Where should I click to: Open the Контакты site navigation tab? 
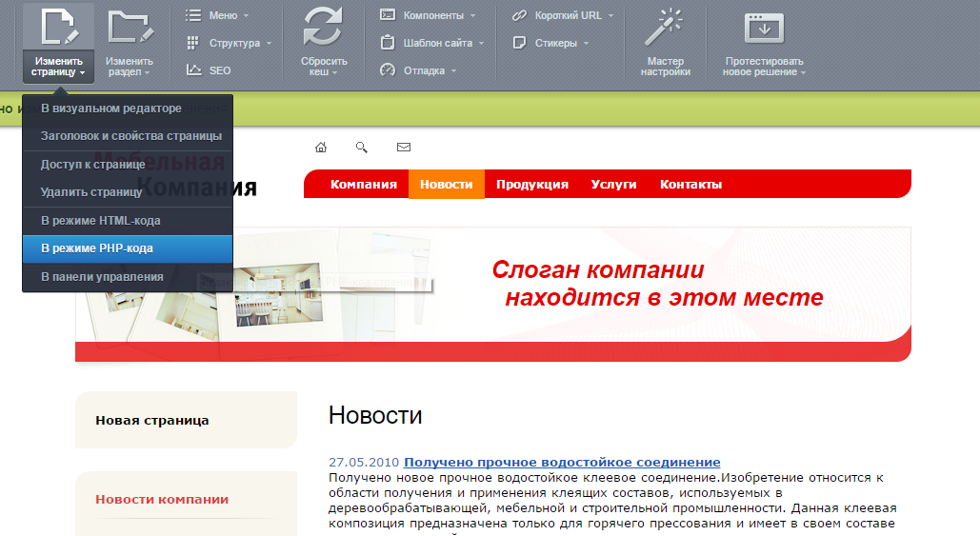coord(691,185)
